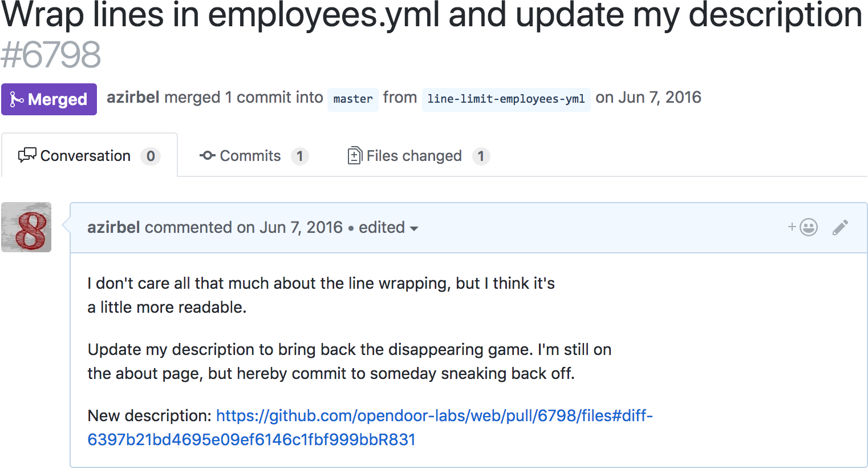Click the comment timestamp Jun 7, 2016
This screenshot has width=868, height=468.
point(301,227)
